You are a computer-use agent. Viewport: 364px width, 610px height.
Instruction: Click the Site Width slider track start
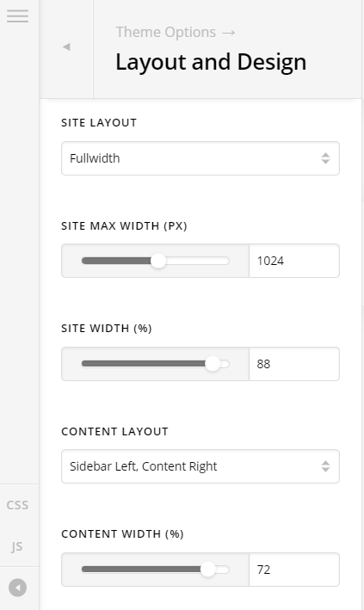tap(85, 364)
